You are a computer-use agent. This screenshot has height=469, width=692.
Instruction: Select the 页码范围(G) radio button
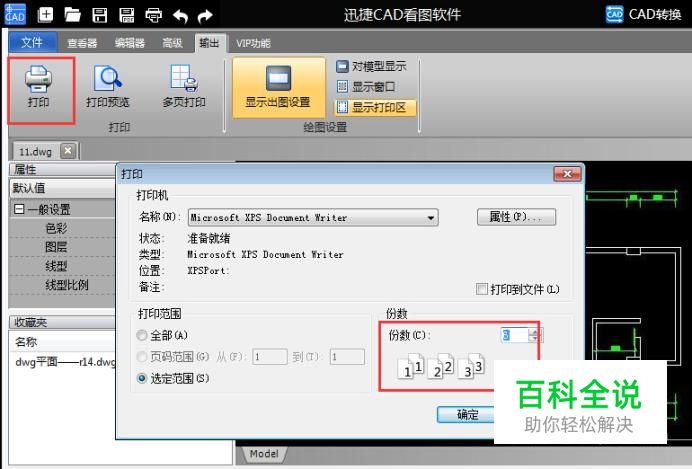pyautogui.click(x=142, y=356)
